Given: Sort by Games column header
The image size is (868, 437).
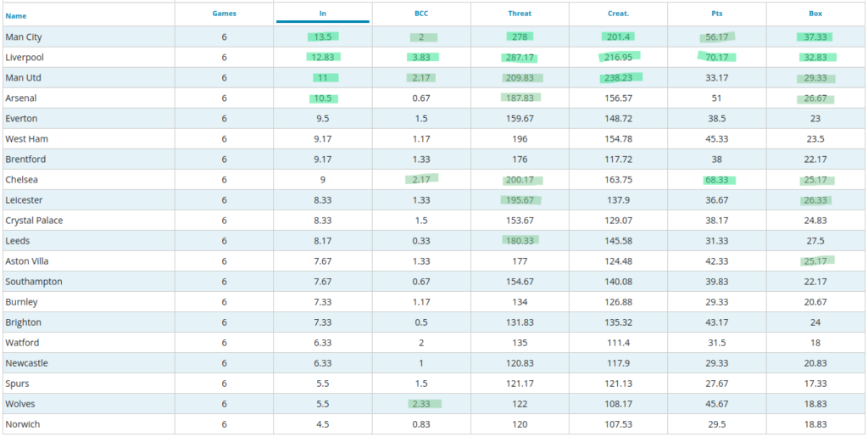Looking at the screenshot, I should (224, 14).
